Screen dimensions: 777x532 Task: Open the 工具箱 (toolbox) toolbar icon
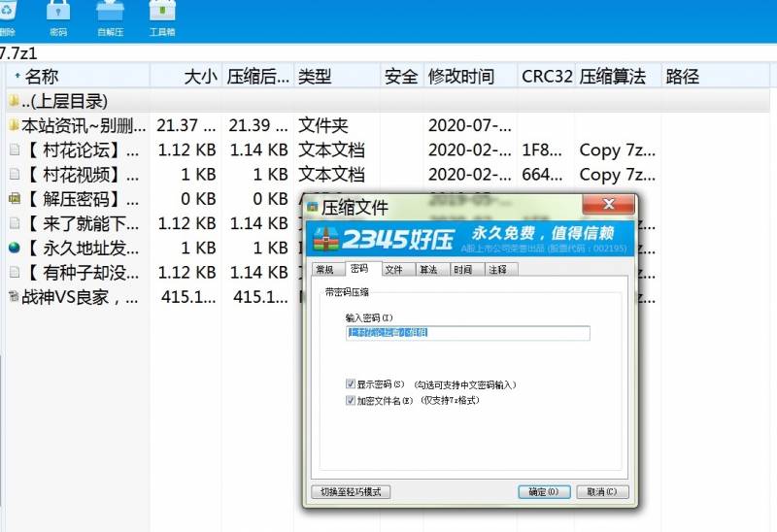point(162,11)
